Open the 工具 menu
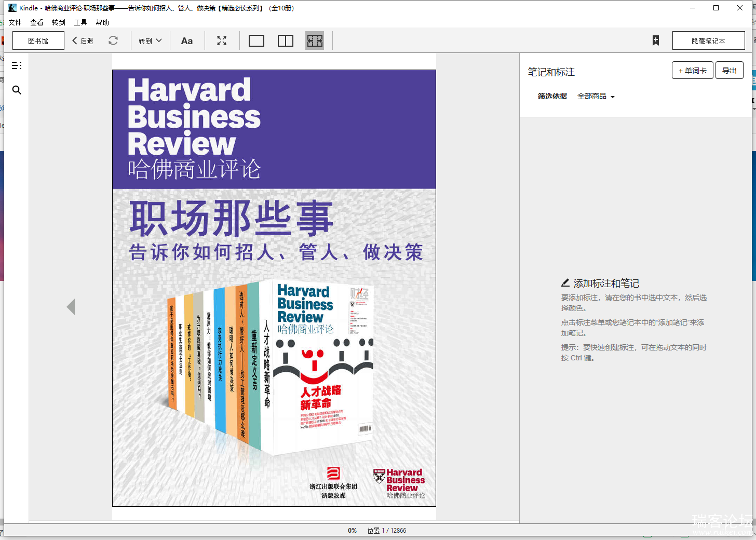The height and width of the screenshot is (540, 756). [80, 22]
